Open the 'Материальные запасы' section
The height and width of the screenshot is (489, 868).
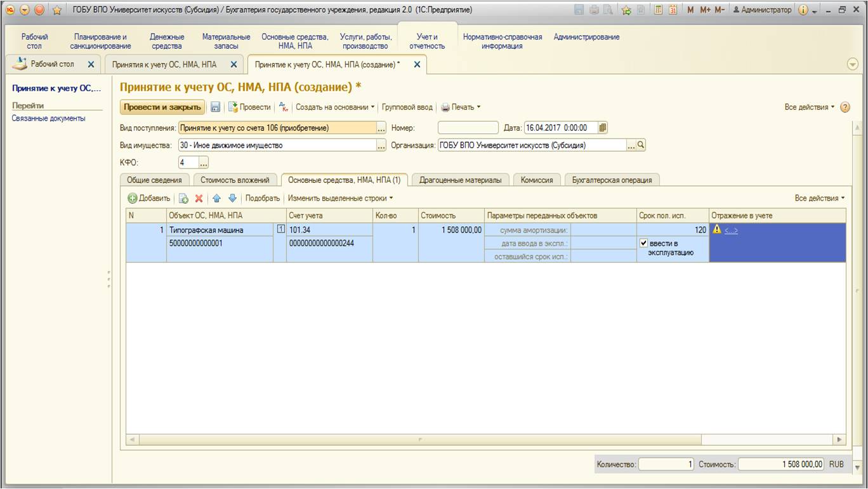(226, 41)
